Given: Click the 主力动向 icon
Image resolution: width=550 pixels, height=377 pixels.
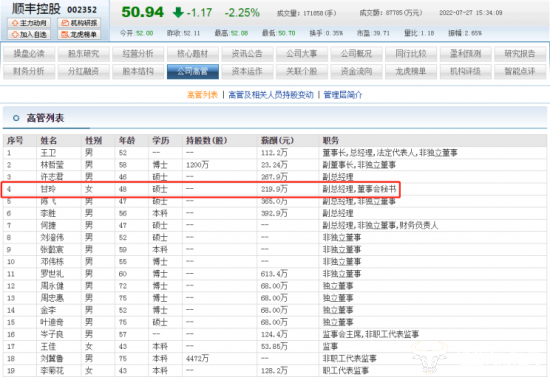Looking at the screenshot, I should coord(15,23).
